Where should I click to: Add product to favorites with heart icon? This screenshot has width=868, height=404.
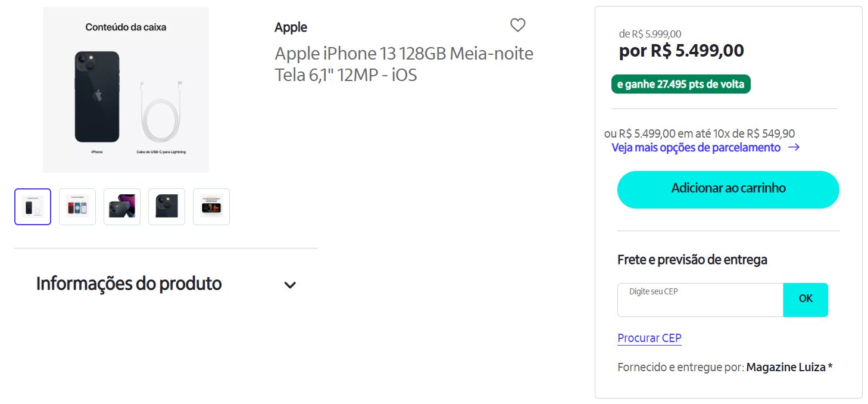[518, 25]
